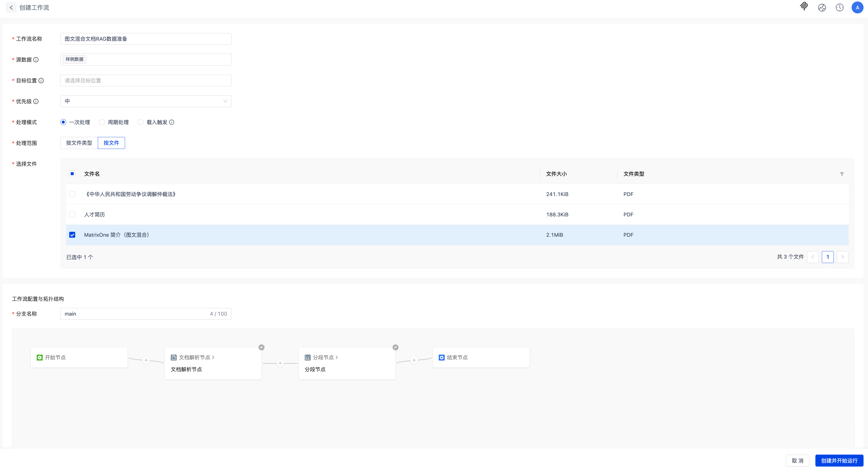This screenshot has height=467, width=868.
Task: Remove the 分段节点 with its X icon
Action: click(x=395, y=347)
